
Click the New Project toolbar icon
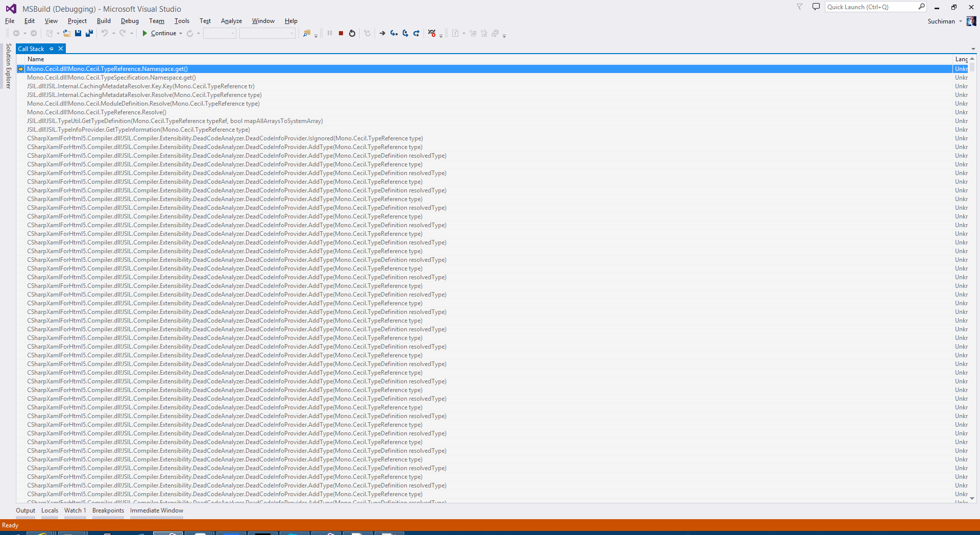50,33
